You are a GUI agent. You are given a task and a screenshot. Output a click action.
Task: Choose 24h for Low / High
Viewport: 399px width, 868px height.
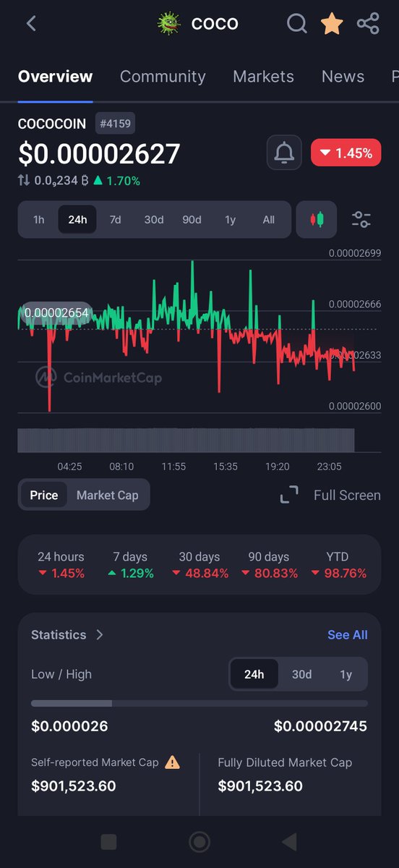coord(254,674)
